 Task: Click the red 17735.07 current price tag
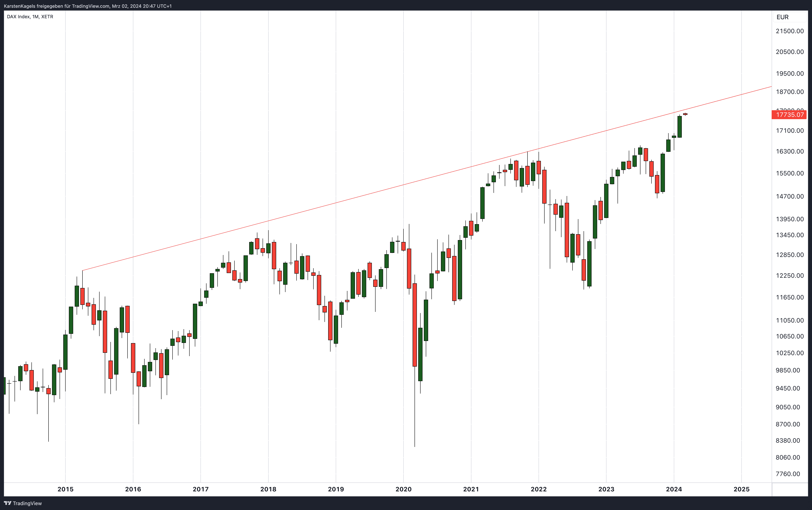pyautogui.click(x=789, y=115)
